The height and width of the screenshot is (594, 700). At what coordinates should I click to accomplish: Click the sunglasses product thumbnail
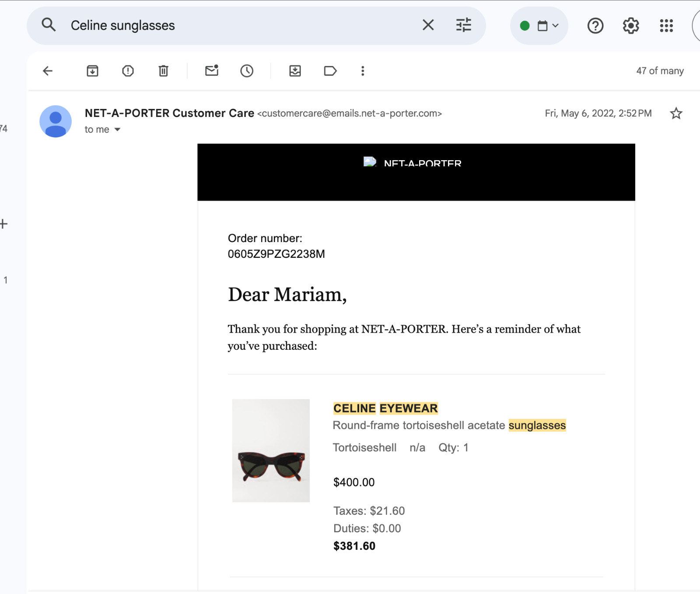[271, 451]
